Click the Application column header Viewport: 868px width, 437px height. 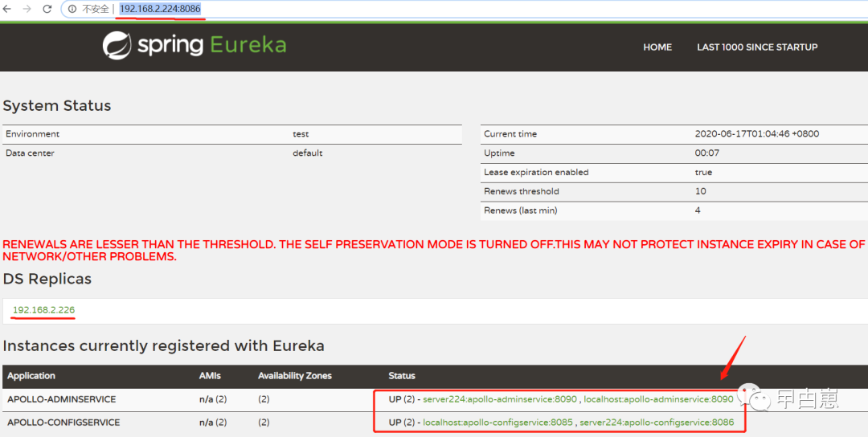(31, 376)
